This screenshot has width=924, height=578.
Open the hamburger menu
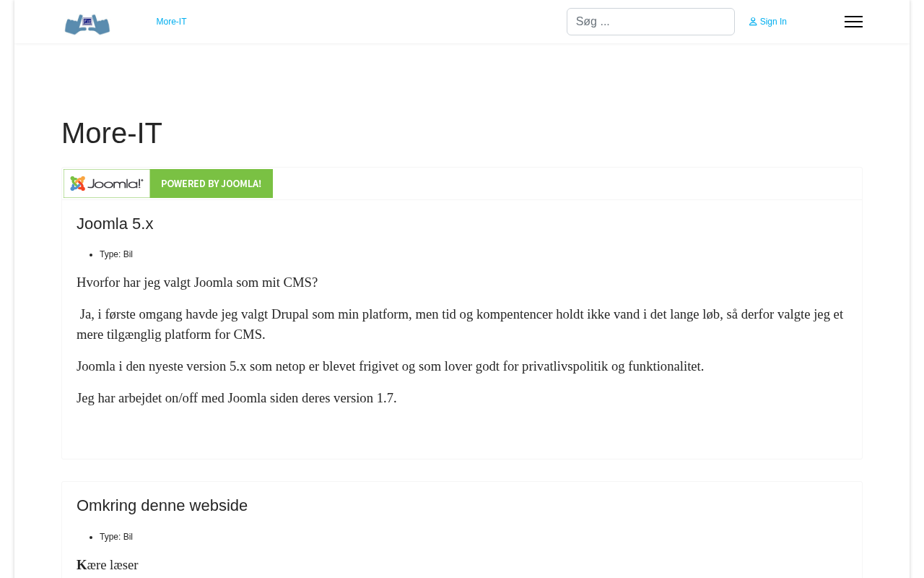pos(853,22)
